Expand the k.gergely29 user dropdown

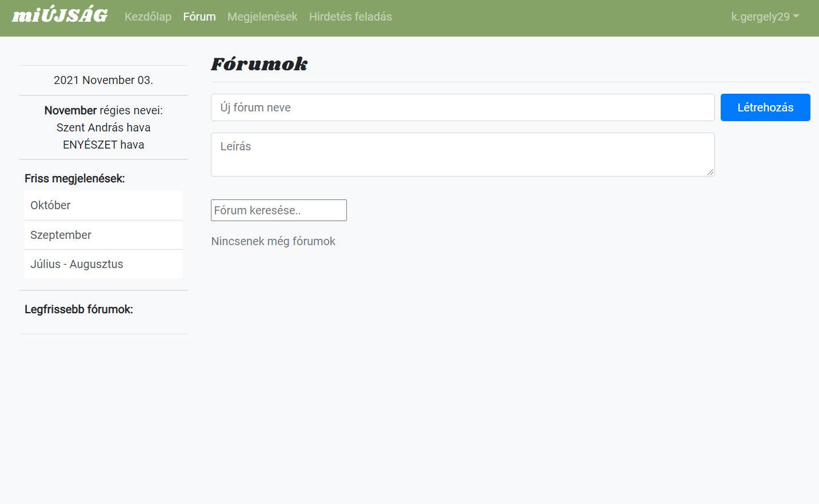pyautogui.click(x=765, y=17)
